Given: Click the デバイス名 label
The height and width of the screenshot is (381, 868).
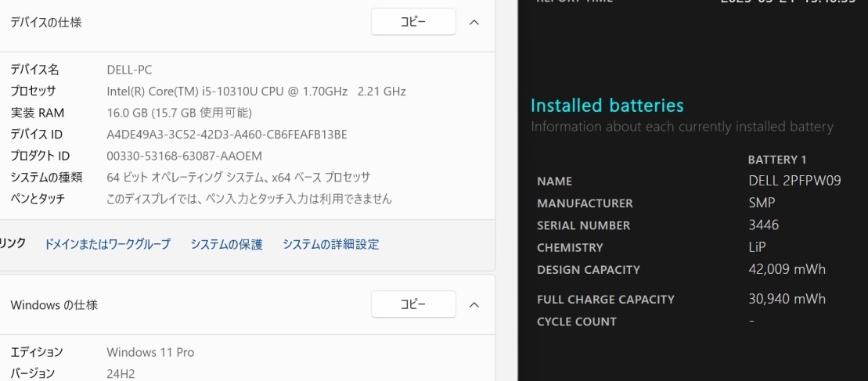Looking at the screenshot, I should (x=35, y=70).
